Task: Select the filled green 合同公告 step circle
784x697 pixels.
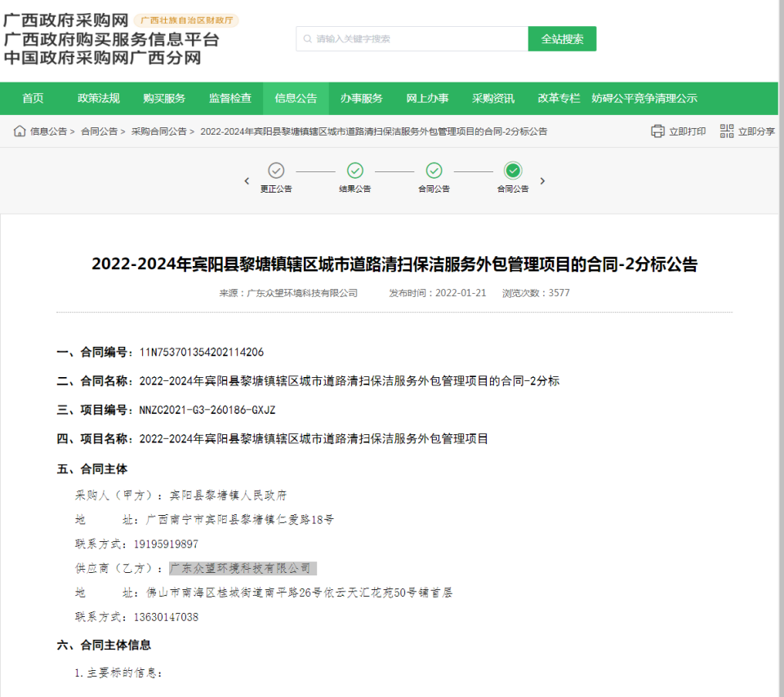Action: click(513, 171)
